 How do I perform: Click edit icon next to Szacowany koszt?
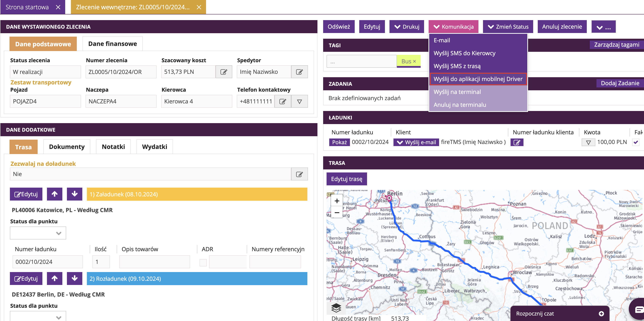coord(224,72)
